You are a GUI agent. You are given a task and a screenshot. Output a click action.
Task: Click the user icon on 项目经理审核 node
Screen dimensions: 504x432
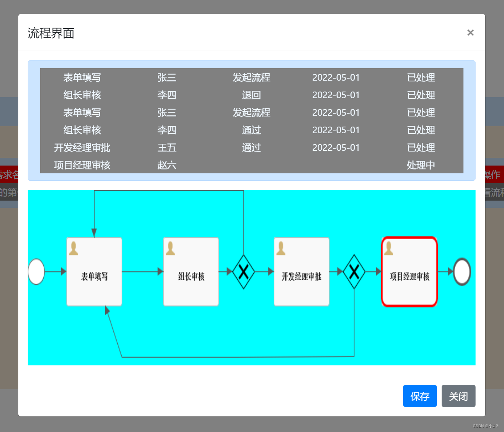coord(389,248)
